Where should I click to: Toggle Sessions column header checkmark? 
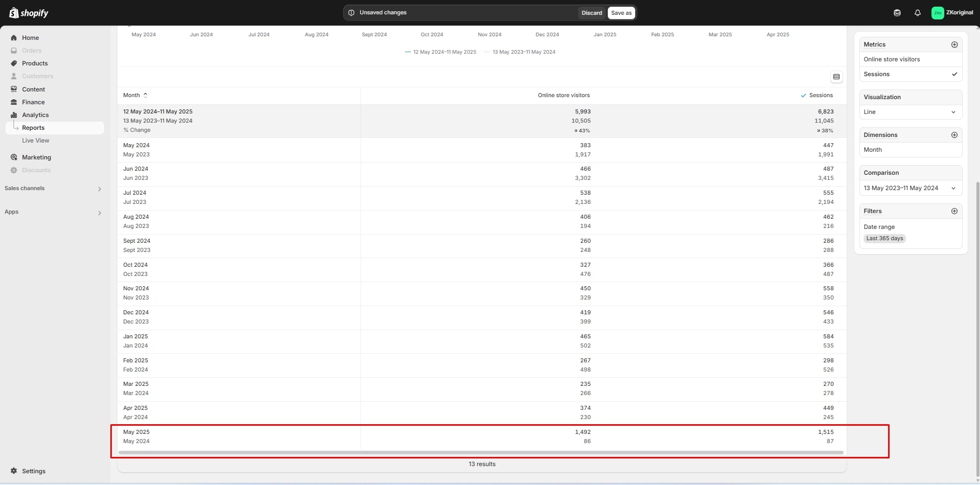click(x=804, y=96)
